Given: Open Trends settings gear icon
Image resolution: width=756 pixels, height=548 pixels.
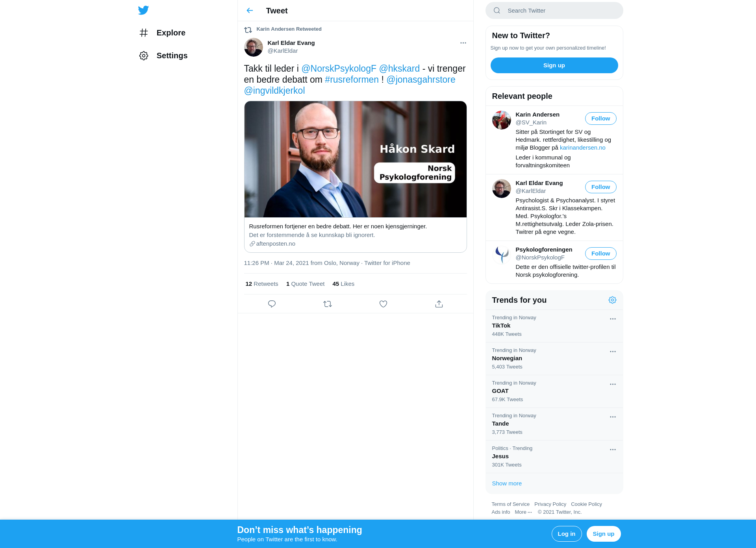Looking at the screenshot, I should point(612,300).
